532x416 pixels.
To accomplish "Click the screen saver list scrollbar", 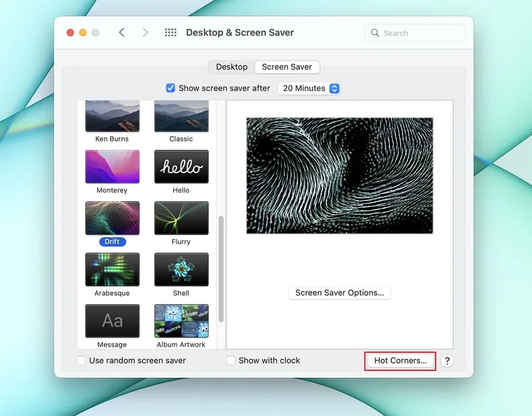I will (x=221, y=269).
